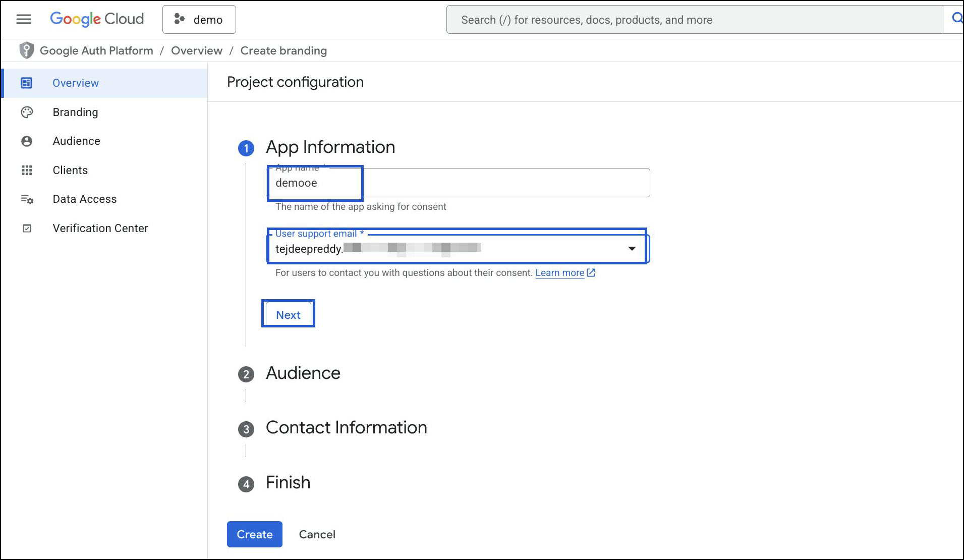Expand step 3 Contact Information section
Screen dimensions: 964x560
(x=346, y=428)
